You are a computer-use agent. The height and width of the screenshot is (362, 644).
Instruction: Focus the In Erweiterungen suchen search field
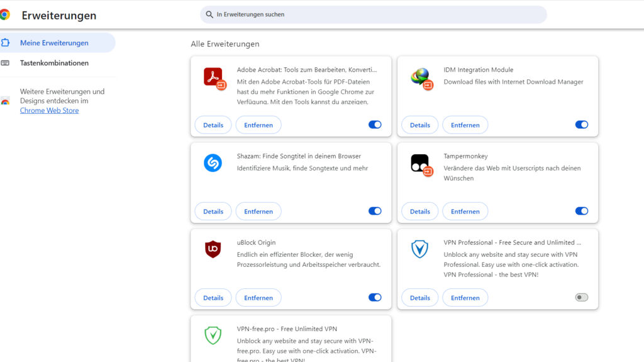[x=374, y=14]
